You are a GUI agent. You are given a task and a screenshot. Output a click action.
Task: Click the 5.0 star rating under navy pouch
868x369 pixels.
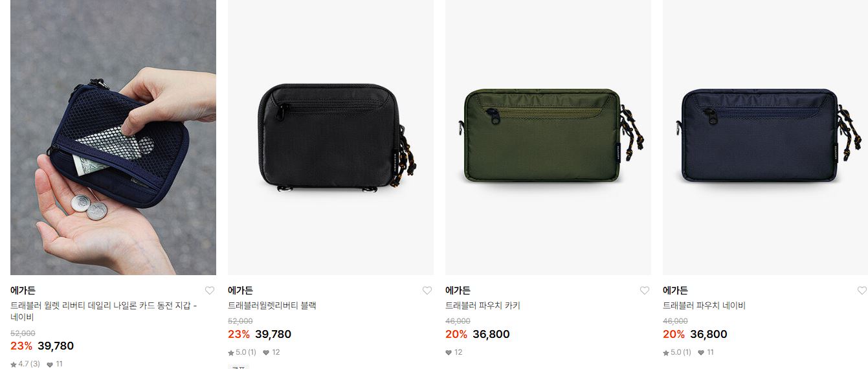pos(677,352)
